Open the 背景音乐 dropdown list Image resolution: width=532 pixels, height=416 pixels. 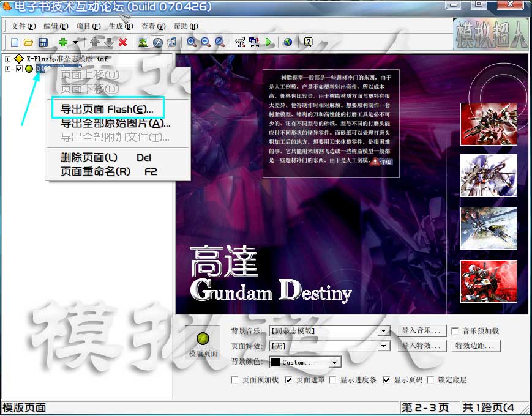point(383,331)
